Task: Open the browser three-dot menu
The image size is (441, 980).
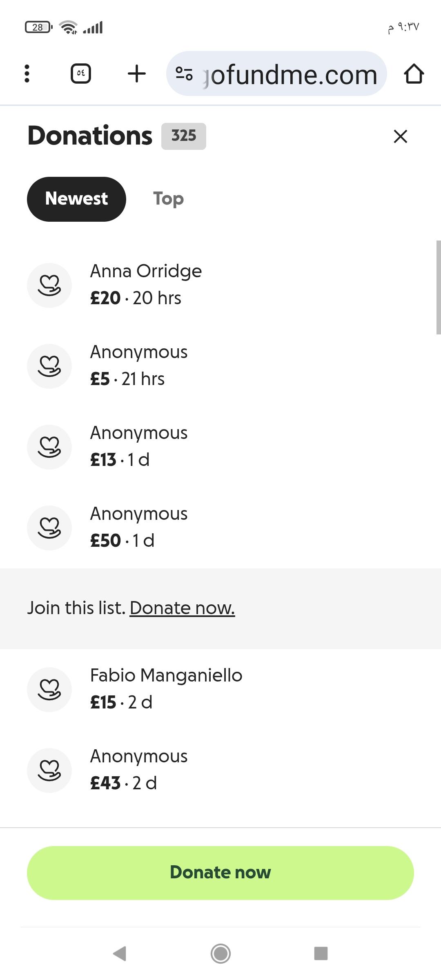Action: click(x=27, y=74)
